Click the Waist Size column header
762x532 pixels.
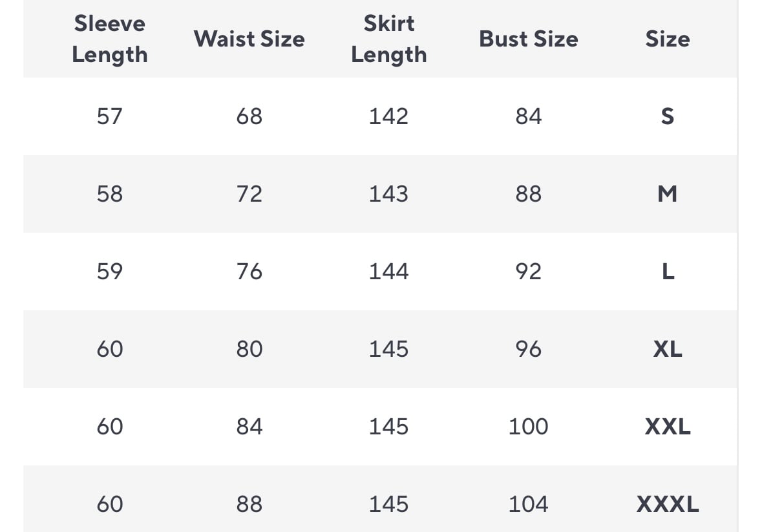249,39
